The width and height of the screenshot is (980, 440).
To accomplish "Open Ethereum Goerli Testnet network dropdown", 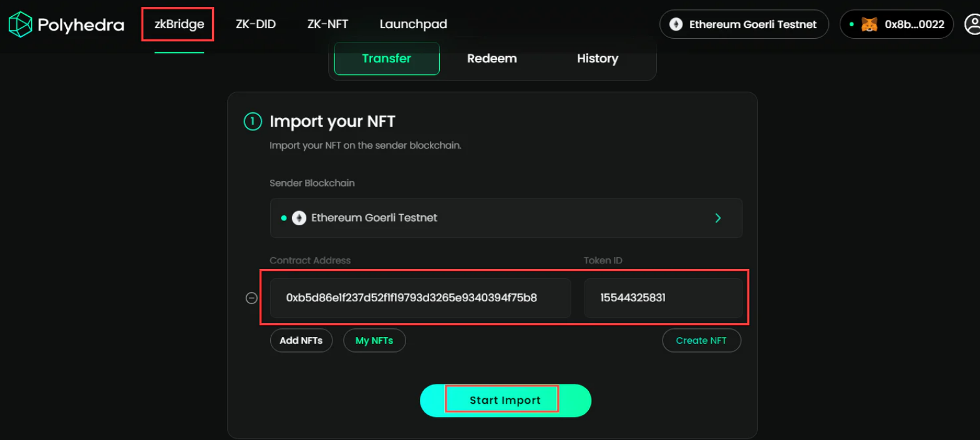I will (744, 24).
